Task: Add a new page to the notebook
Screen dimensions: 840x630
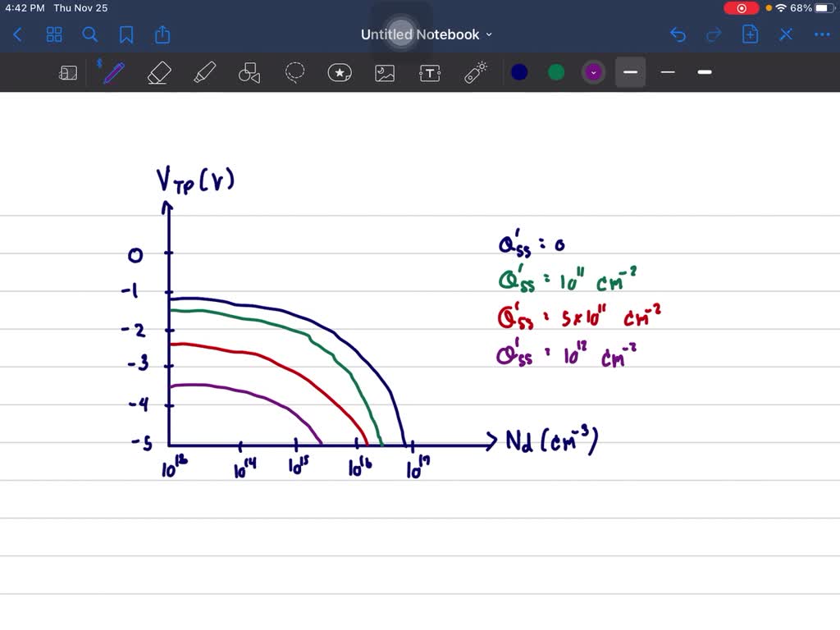Action: point(747,34)
